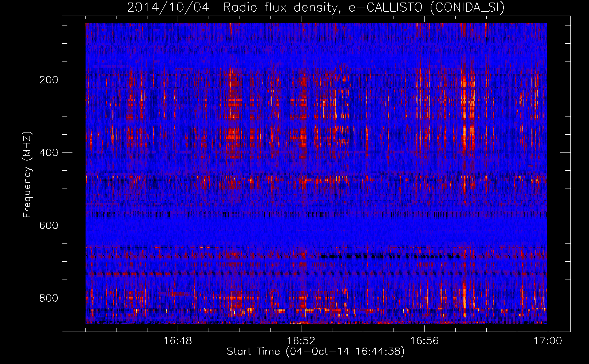Click the 16:48 time tick label

click(178, 341)
